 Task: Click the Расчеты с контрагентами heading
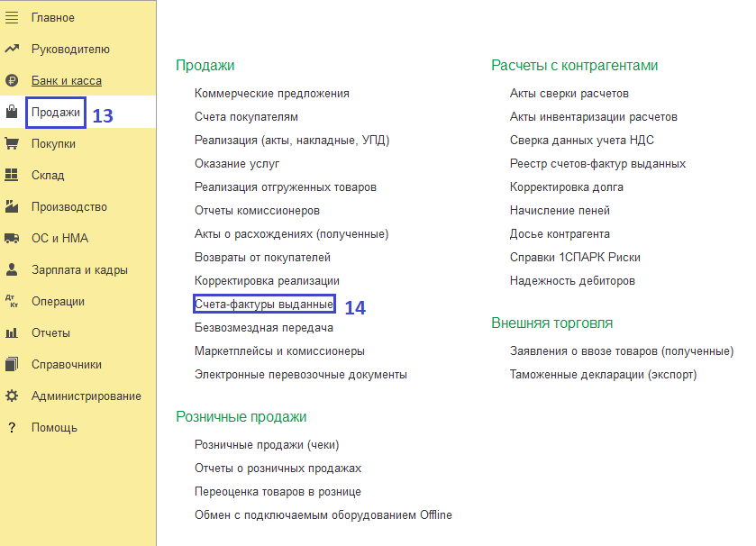574,66
